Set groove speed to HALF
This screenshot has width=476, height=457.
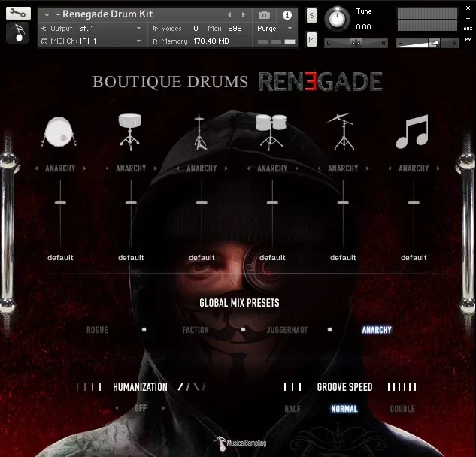pos(293,409)
